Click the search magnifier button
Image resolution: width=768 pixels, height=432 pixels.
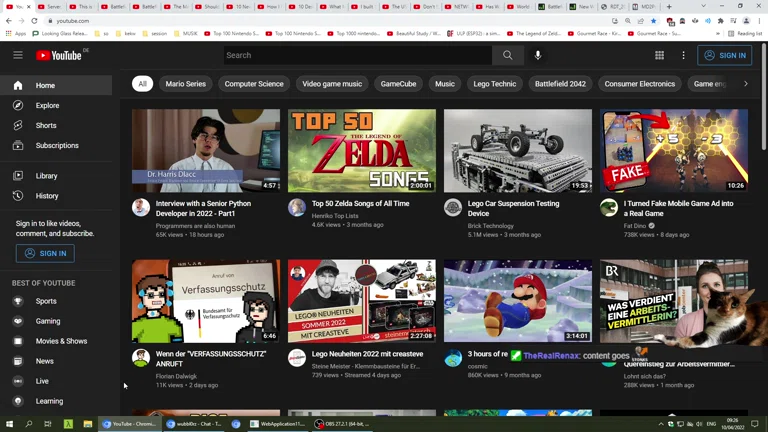[x=507, y=55]
